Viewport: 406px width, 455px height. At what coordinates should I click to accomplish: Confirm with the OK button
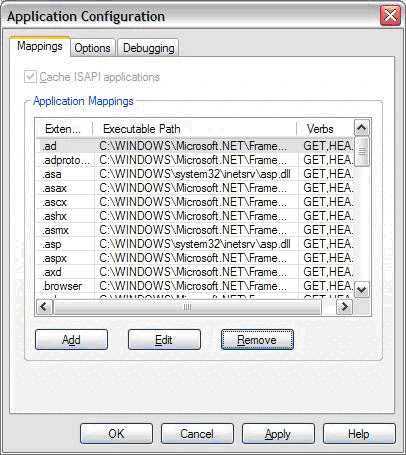(x=116, y=434)
